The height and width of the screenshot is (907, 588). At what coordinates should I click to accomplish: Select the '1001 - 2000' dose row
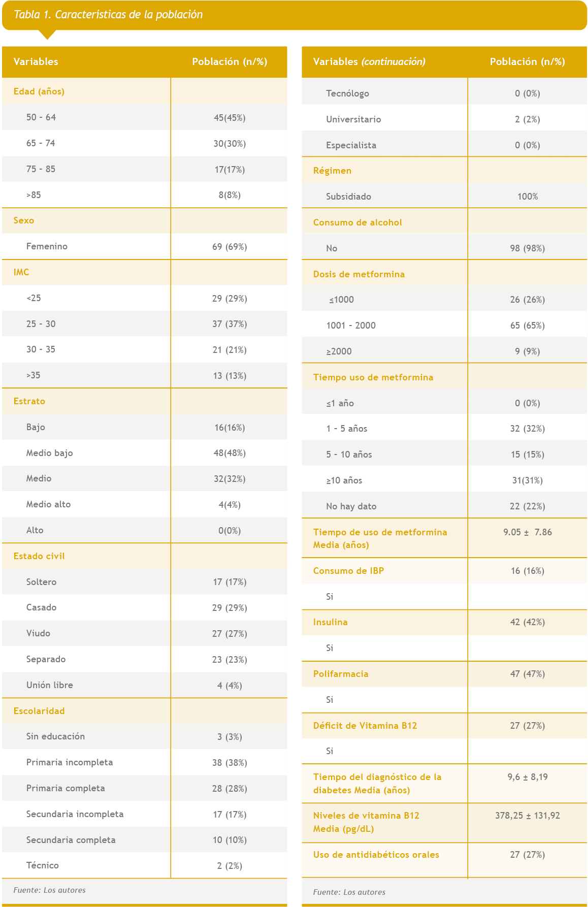point(351,326)
